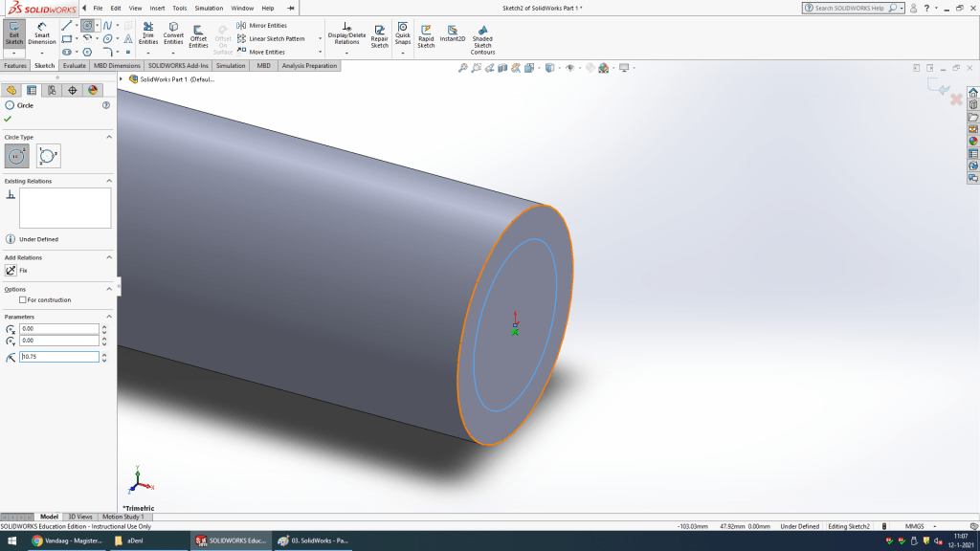This screenshot has width=980, height=551.
Task: Accept the circle with the green checkmark
Action: tap(8, 119)
